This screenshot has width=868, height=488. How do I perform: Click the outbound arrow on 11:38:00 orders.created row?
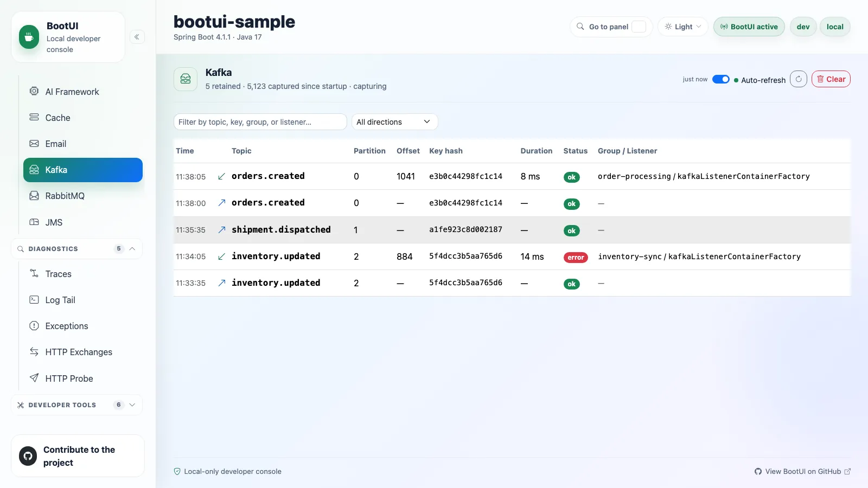(x=221, y=203)
